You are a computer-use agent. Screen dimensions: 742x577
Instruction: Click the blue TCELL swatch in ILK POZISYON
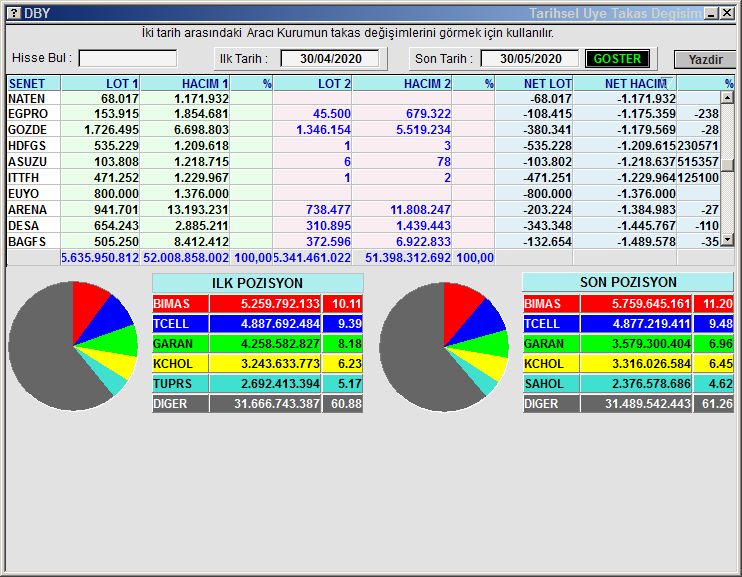point(180,324)
